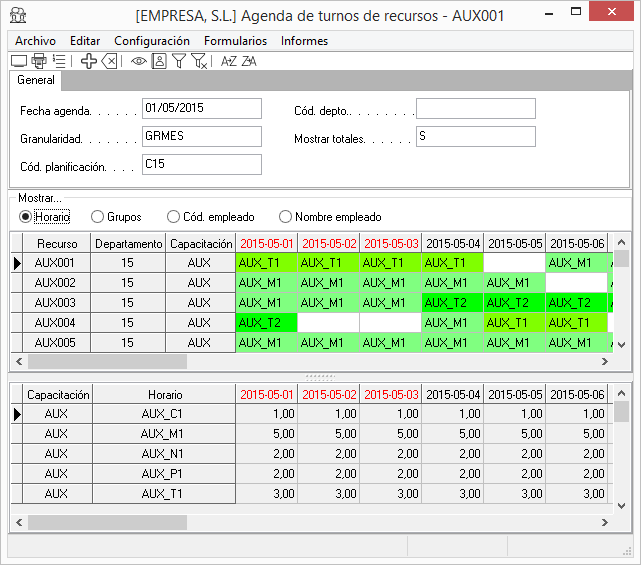Switch to the General tab
The width and height of the screenshot is (641, 565).
click(36, 80)
